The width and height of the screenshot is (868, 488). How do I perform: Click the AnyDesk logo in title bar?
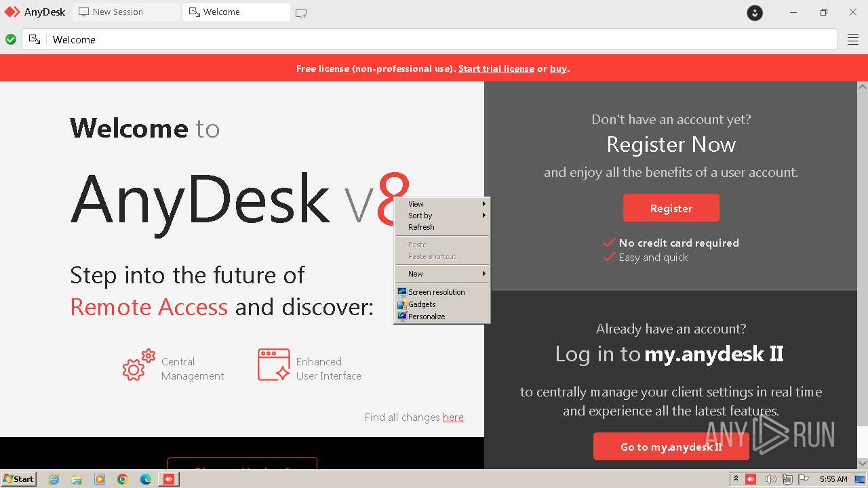point(12,12)
